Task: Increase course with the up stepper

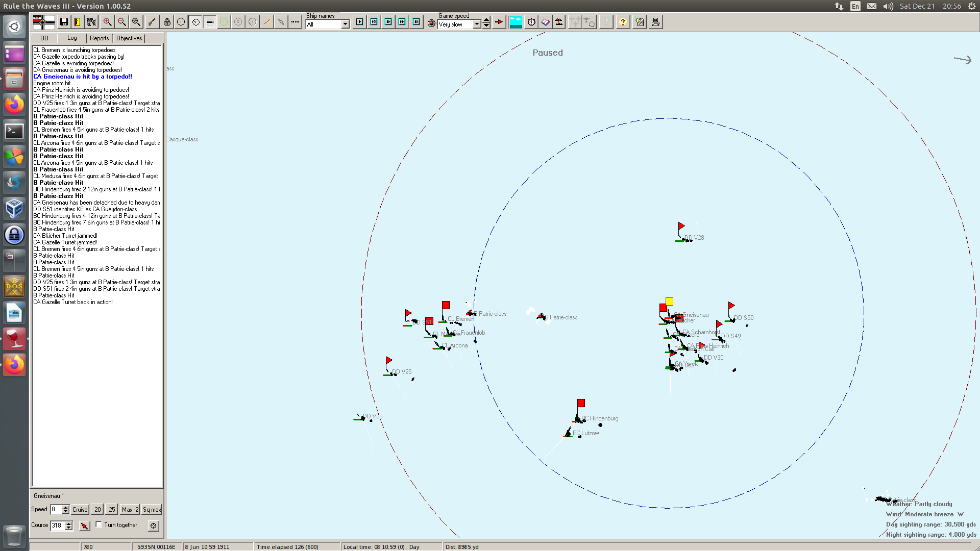Action: pos(69,523)
